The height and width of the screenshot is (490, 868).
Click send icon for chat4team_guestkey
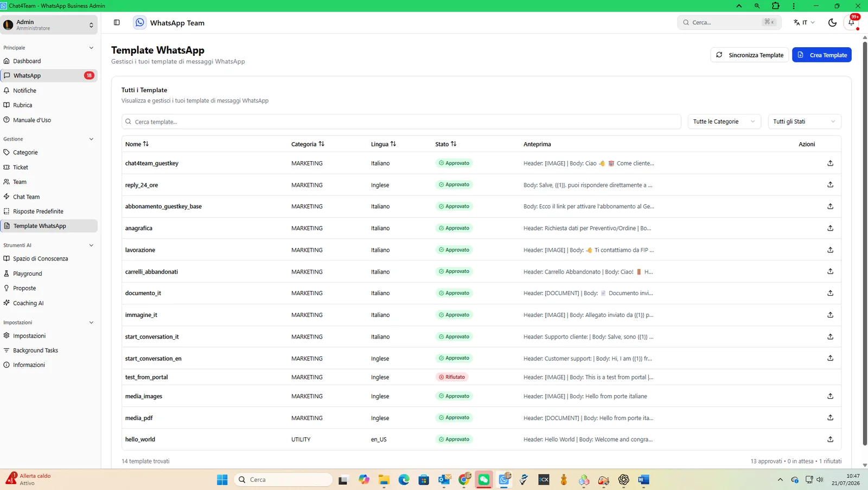point(830,163)
